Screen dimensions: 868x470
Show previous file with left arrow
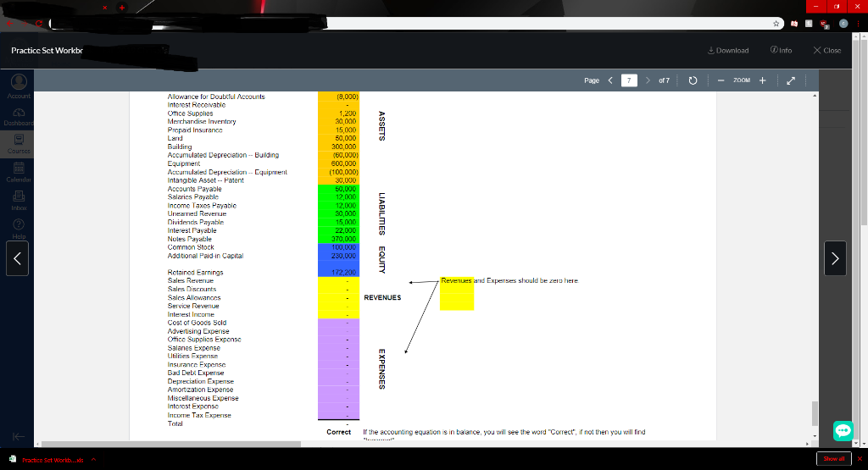[17, 258]
